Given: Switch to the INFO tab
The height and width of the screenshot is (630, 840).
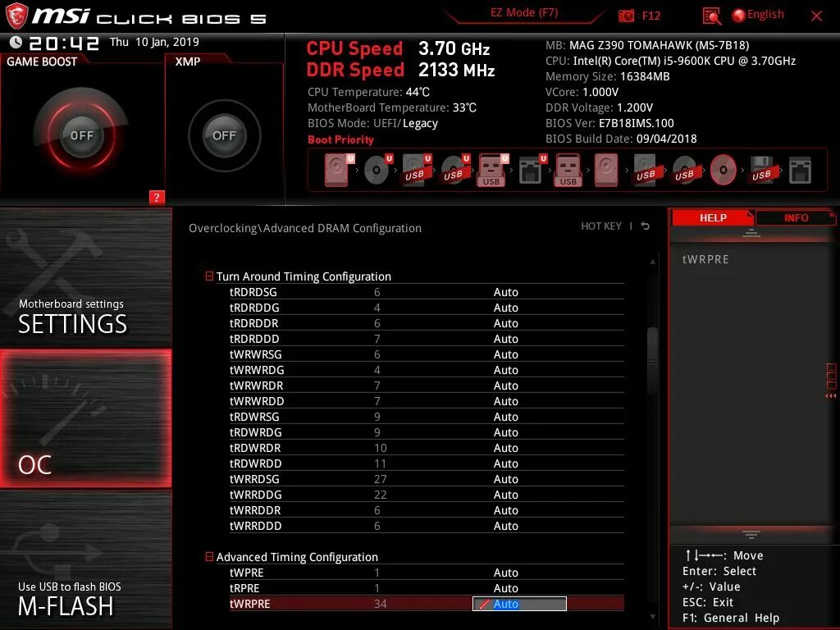Looking at the screenshot, I should (796, 217).
